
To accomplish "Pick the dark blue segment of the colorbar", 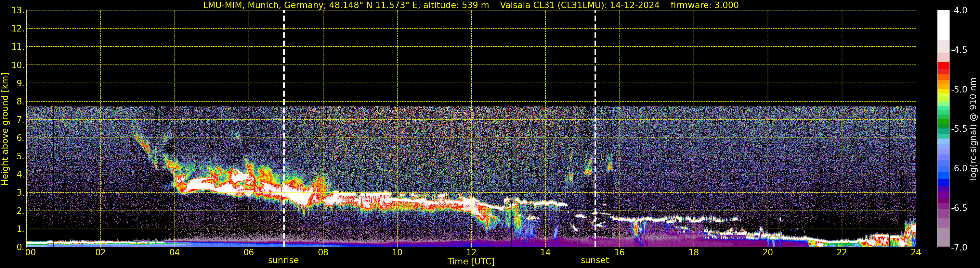I will (944, 182).
